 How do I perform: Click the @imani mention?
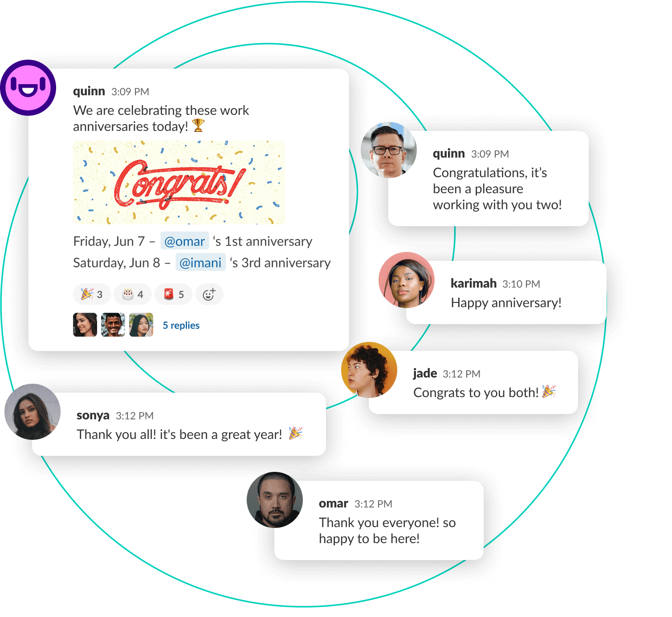click(x=200, y=263)
